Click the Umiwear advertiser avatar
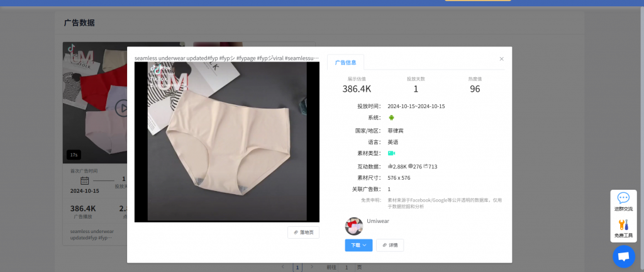Screen dimensions: 644x272 coord(354,227)
